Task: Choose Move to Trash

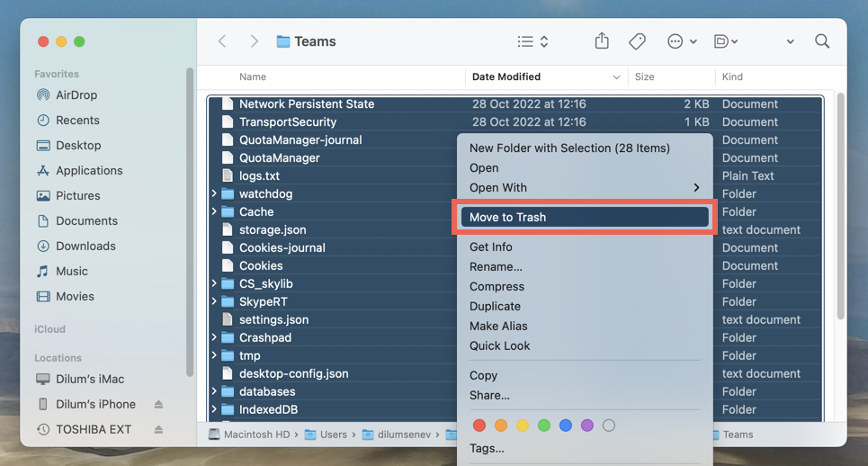Action: point(585,218)
